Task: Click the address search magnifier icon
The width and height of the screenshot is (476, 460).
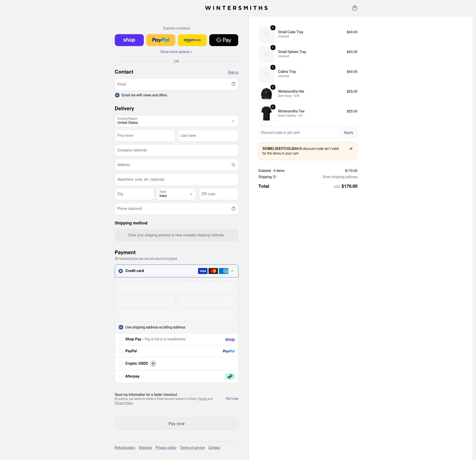Action: (233, 165)
